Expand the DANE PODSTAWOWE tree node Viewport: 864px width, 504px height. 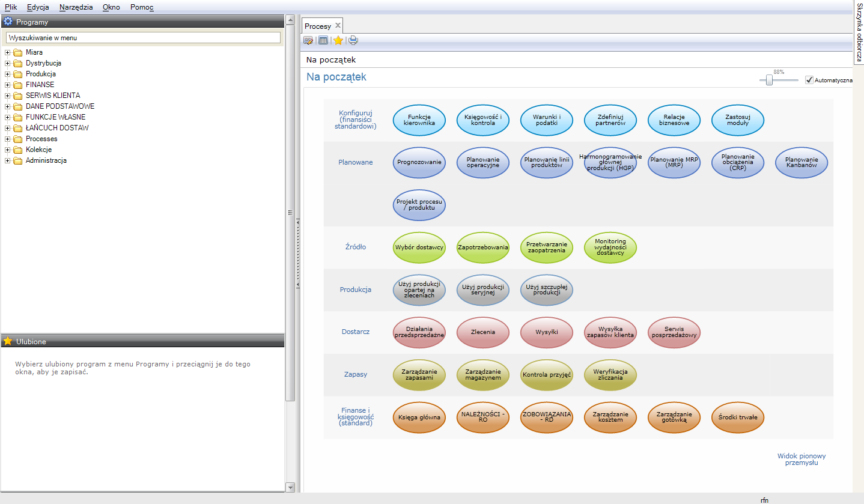[x=8, y=106]
